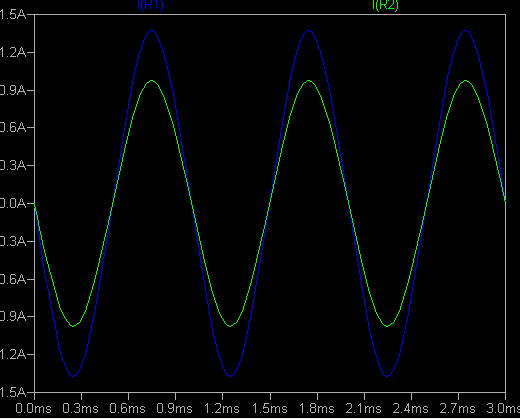Click the 0.3ms time axis label
Viewport: 520px width, 419px height.
click(80, 409)
